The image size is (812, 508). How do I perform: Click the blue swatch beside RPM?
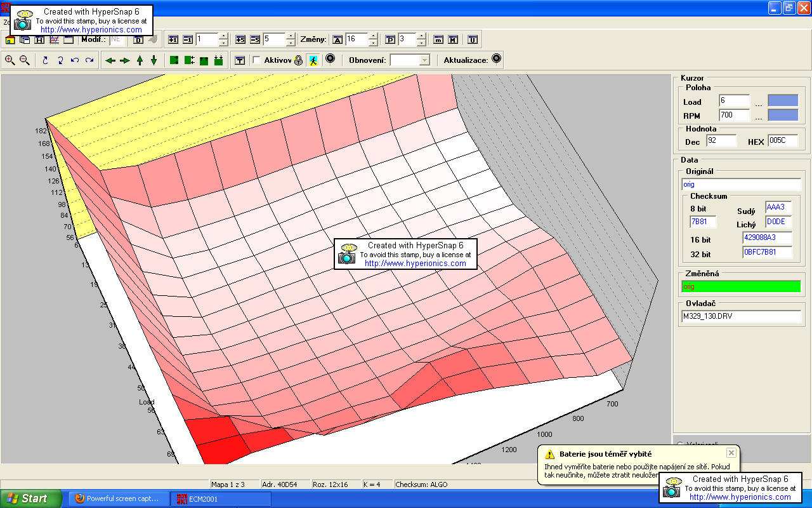(x=783, y=115)
